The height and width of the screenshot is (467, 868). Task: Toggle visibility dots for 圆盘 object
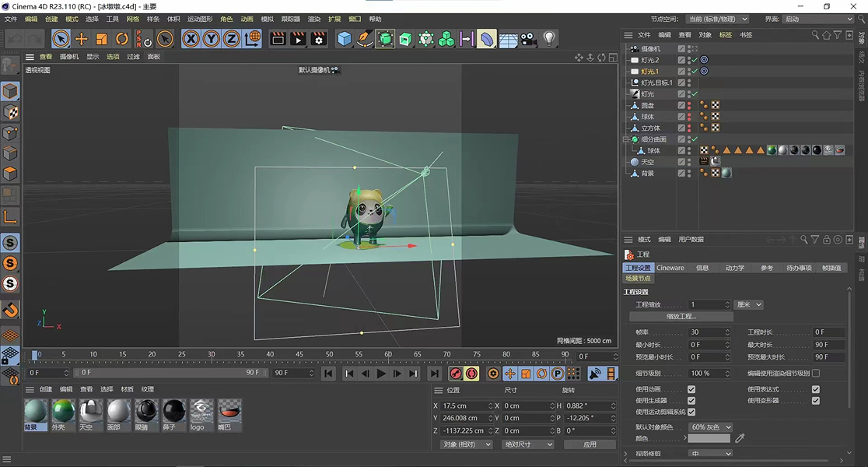coord(689,105)
